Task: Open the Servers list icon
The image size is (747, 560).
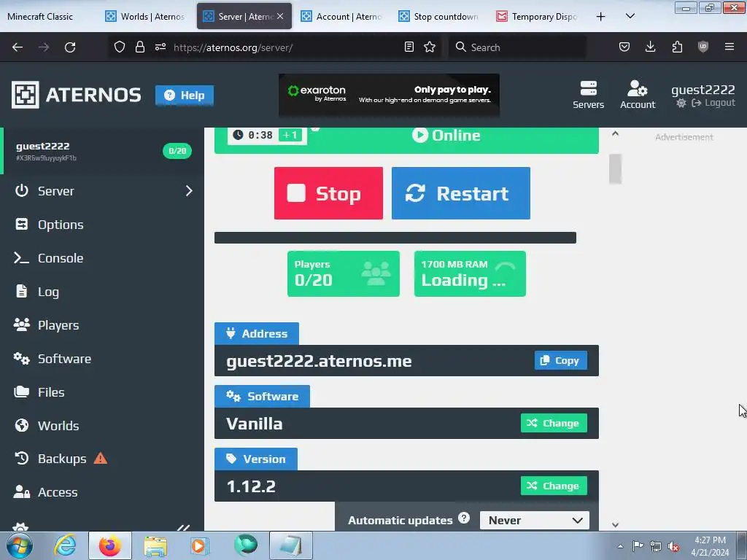Action: 589,95
